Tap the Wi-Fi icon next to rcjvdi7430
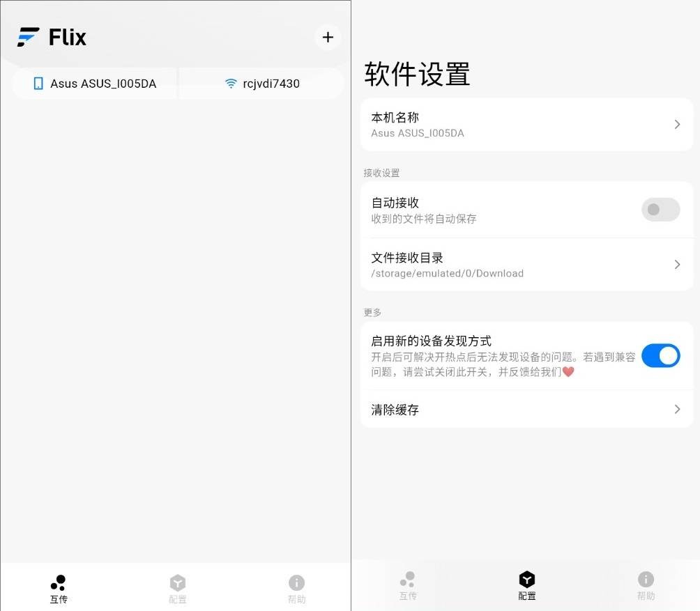The width and height of the screenshot is (700, 611). [x=231, y=84]
